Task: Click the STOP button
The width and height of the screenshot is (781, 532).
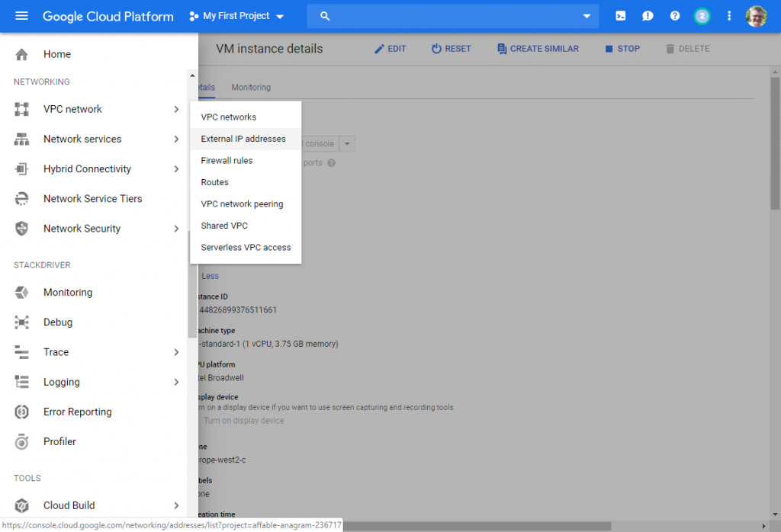Action: 622,49
